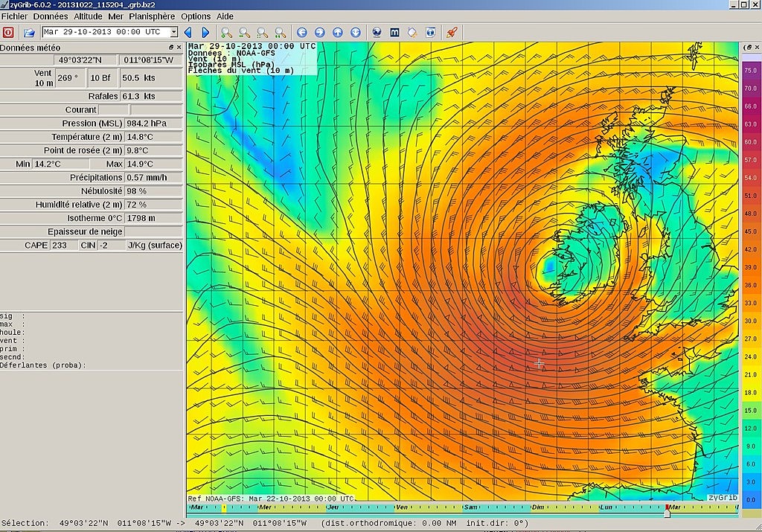
Task: Download GRIB data via globe icon
Action: click(x=377, y=33)
